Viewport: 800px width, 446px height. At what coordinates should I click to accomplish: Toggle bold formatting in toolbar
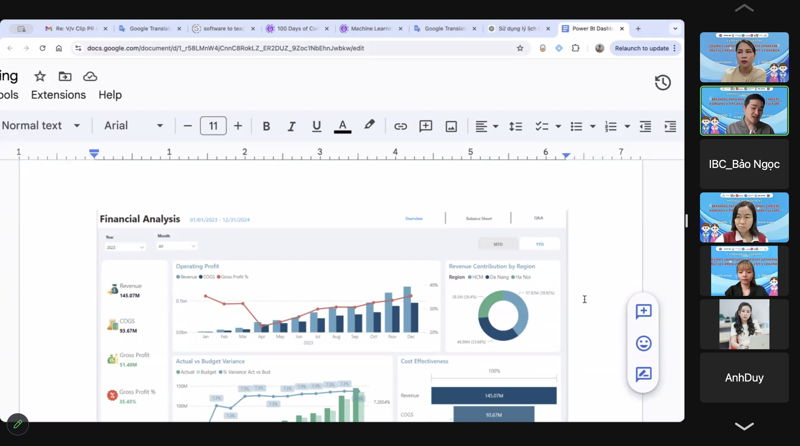point(266,126)
